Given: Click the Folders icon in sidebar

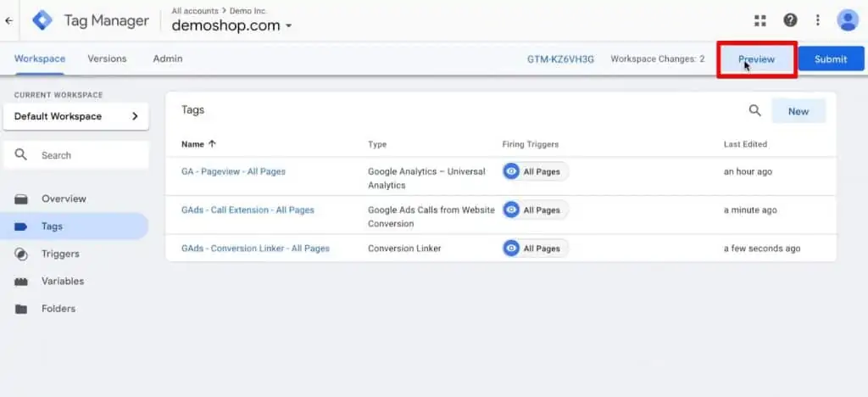Looking at the screenshot, I should click(x=21, y=309).
